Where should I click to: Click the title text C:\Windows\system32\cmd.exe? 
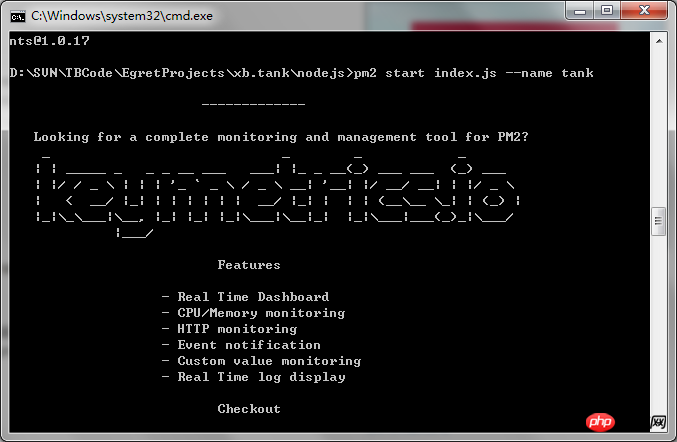(x=122, y=16)
